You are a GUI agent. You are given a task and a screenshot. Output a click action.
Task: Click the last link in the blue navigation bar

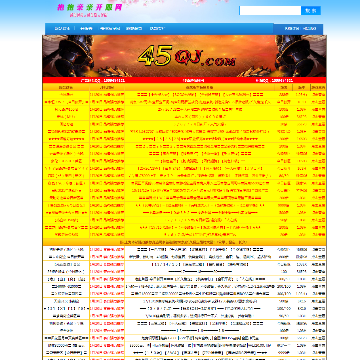coord(310,29)
